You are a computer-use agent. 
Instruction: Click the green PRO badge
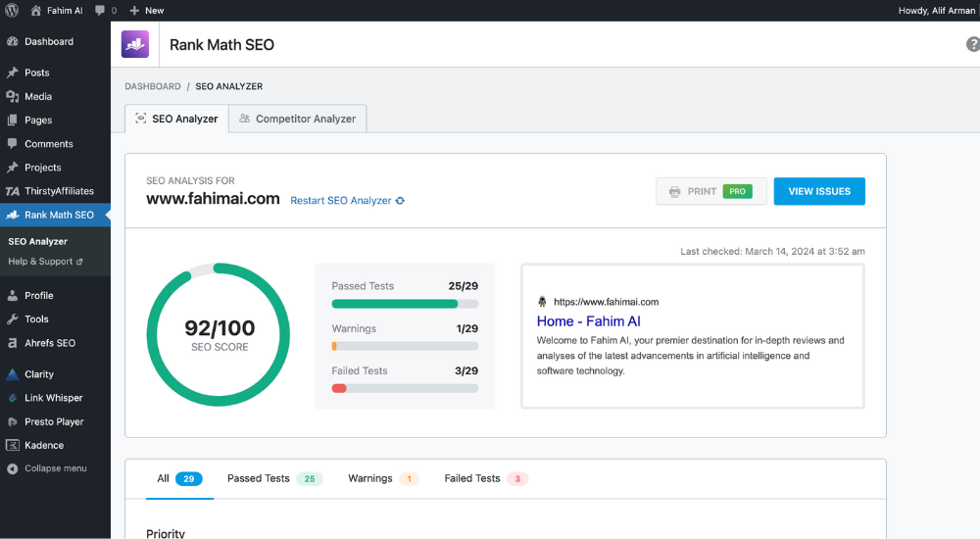[x=738, y=191]
